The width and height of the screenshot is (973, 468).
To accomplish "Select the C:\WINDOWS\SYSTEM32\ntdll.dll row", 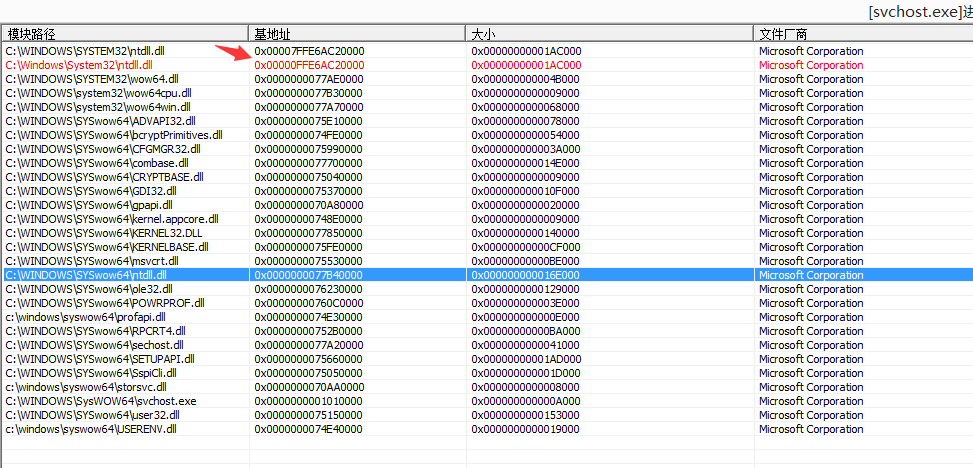I will 488,51.
